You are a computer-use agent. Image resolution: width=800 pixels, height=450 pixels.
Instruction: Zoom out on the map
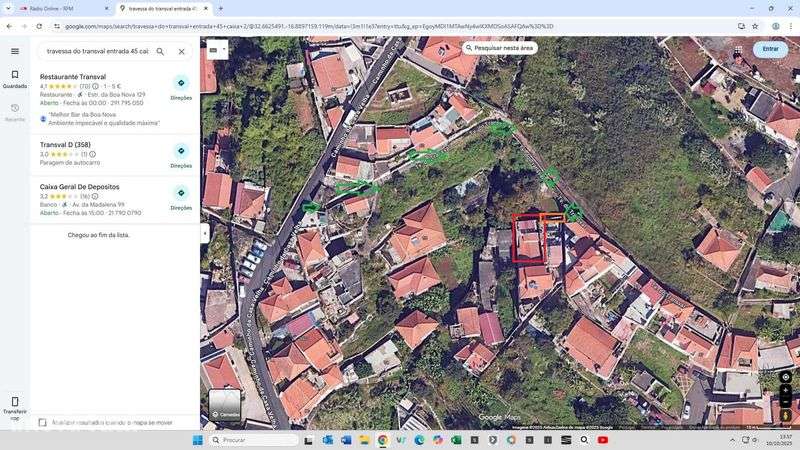[x=786, y=402]
